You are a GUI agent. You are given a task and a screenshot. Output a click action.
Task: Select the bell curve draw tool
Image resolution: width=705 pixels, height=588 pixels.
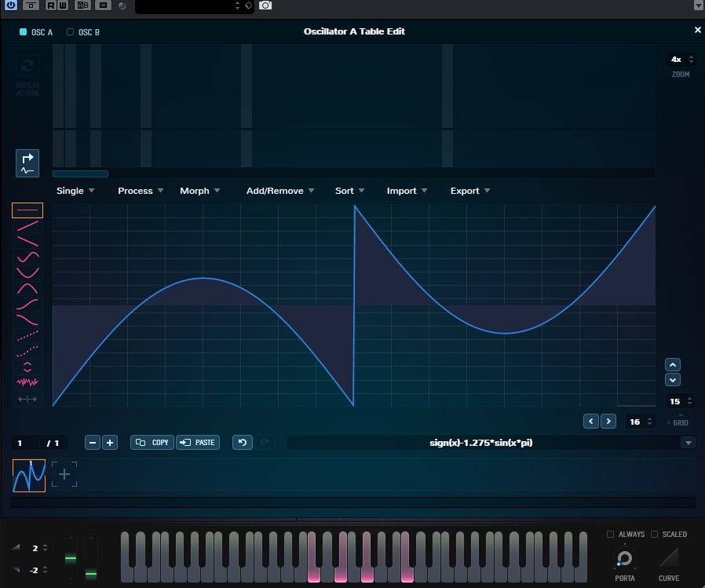(27, 287)
